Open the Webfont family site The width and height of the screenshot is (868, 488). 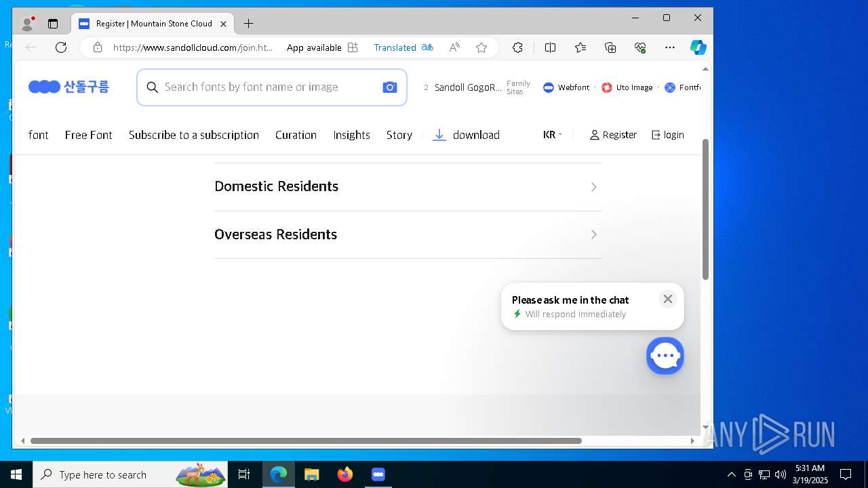[566, 87]
